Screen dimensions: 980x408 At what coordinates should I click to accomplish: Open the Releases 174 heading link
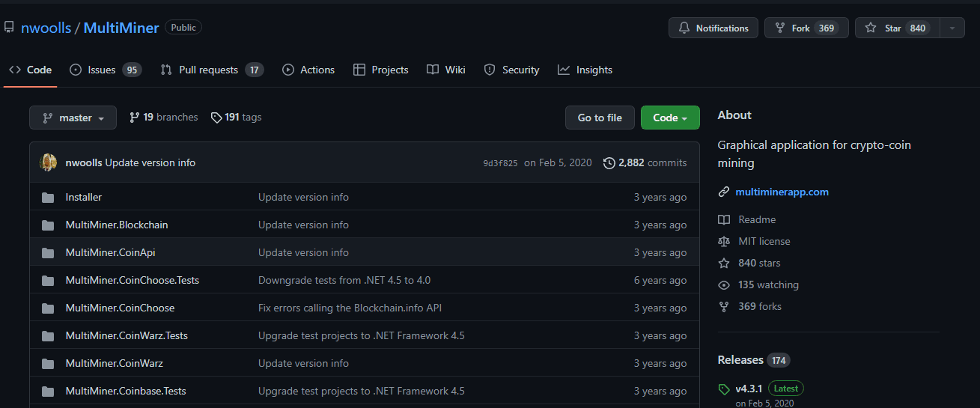[754, 361]
